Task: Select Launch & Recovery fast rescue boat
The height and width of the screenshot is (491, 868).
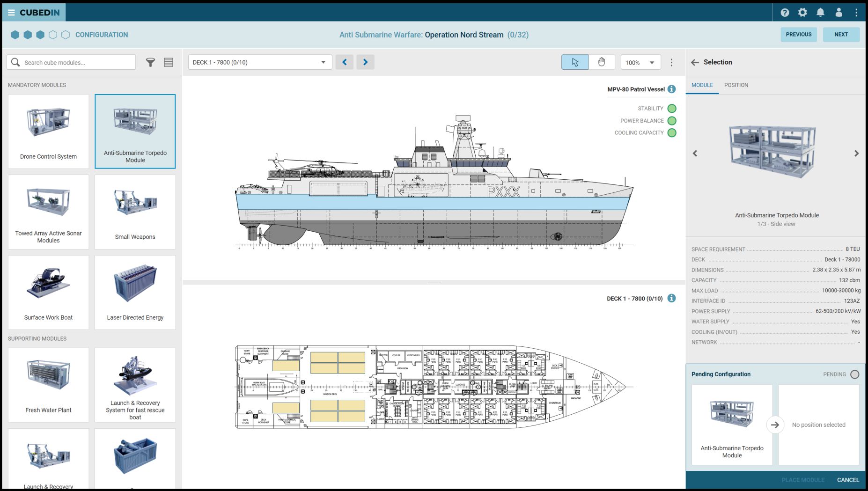Action: [x=135, y=385]
